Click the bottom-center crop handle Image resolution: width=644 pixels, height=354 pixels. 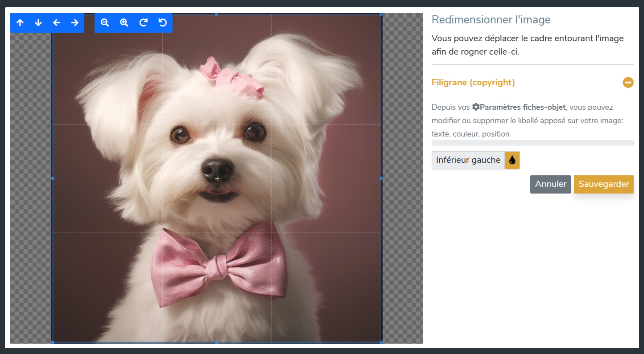(x=217, y=343)
